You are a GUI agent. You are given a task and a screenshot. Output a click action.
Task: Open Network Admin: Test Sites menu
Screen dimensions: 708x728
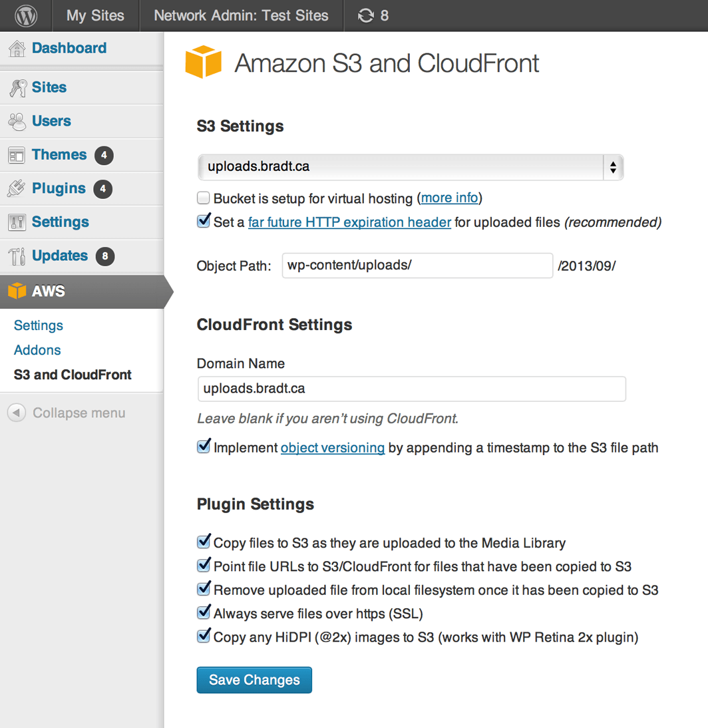241,16
